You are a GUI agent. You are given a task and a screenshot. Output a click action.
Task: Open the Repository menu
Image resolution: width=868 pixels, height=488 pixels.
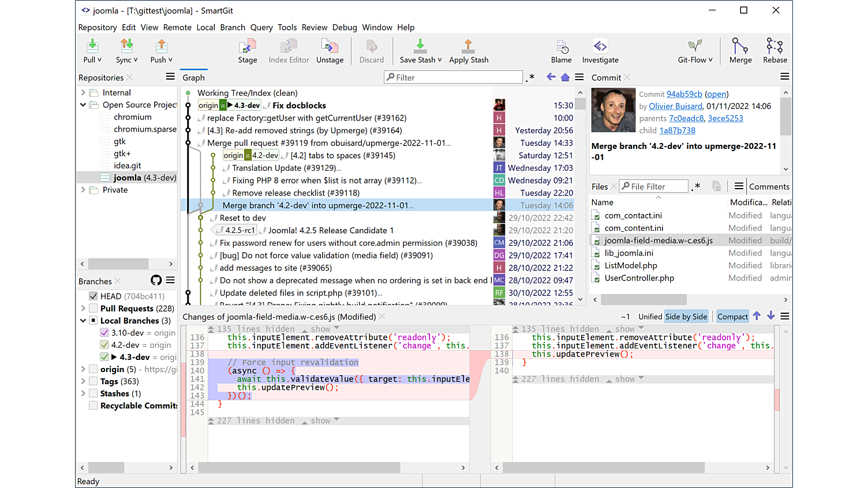pos(98,27)
